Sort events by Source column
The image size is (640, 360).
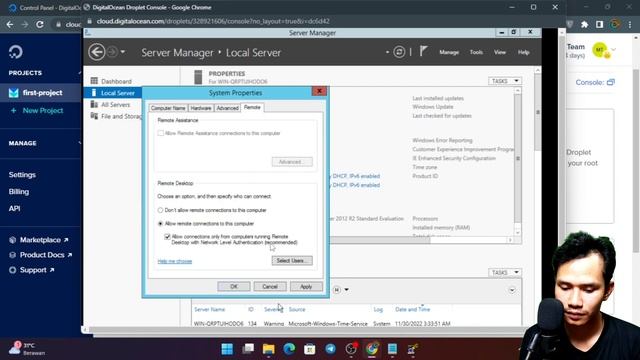tap(297, 309)
